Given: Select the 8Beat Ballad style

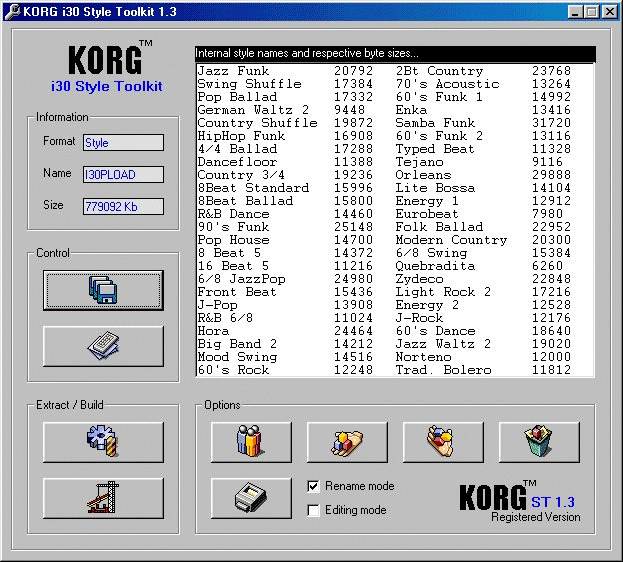Looking at the screenshot, I should point(245,201).
